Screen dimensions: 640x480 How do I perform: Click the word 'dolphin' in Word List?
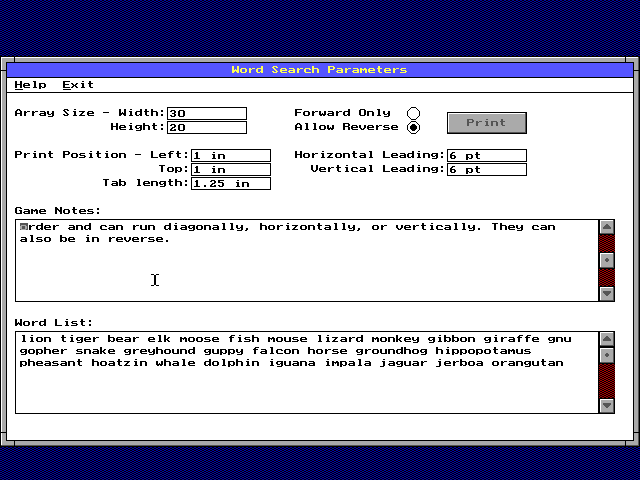[231, 363]
